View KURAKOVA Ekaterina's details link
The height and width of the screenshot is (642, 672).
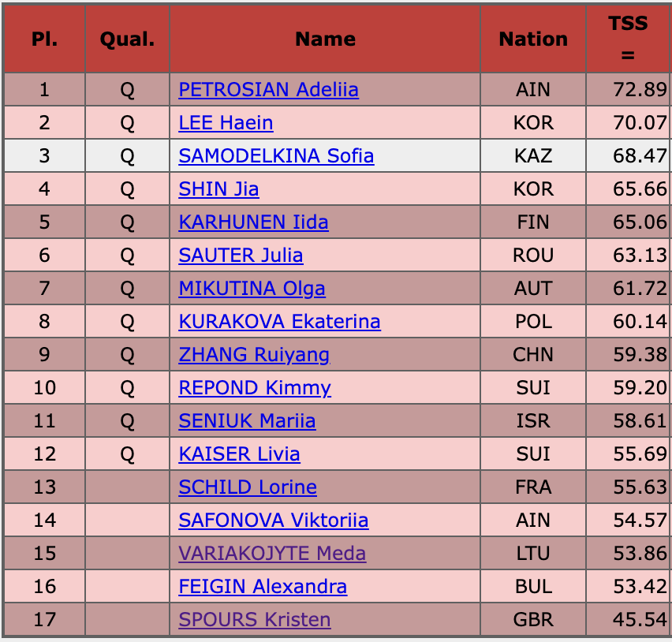[x=279, y=322]
